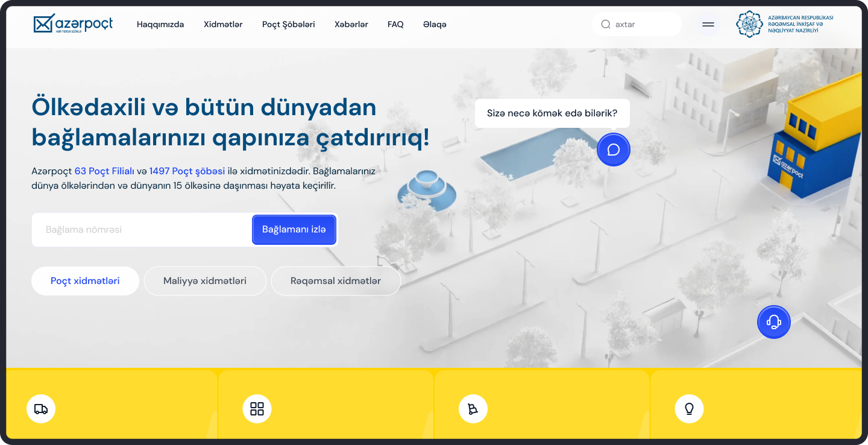Click the Bağlama nömrəsi input field
The width and height of the screenshot is (868, 445).
point(142,230)
